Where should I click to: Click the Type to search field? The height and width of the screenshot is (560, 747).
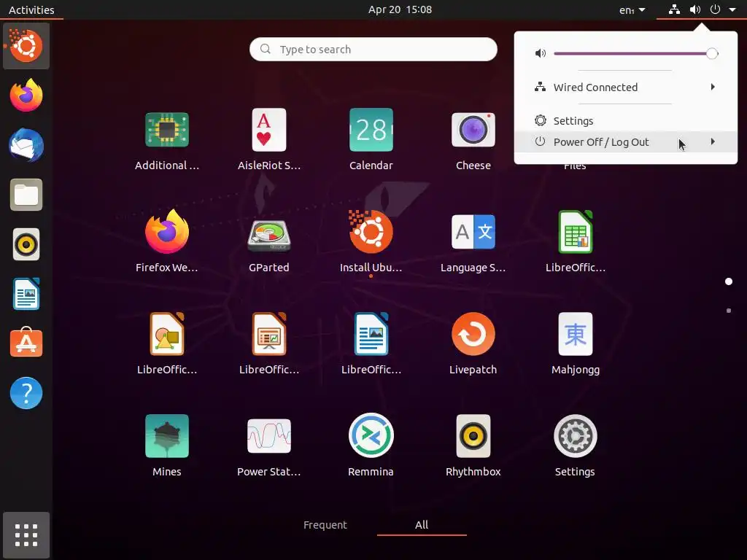click(373, 49)
